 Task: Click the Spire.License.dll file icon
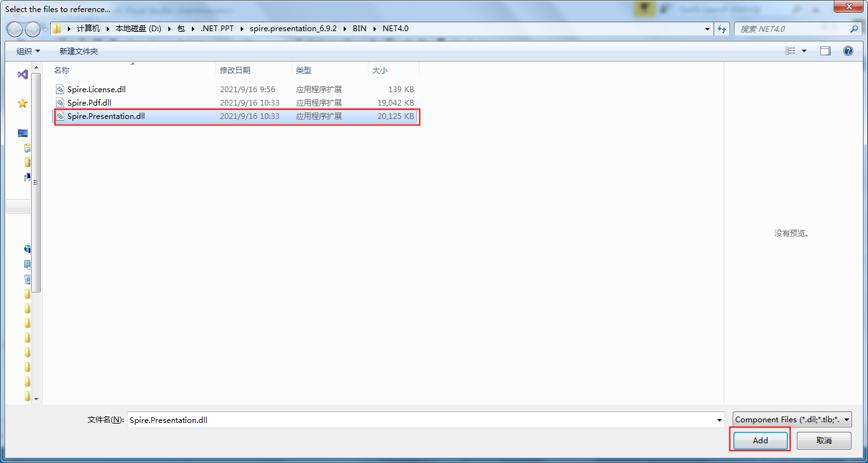[60, 90]
